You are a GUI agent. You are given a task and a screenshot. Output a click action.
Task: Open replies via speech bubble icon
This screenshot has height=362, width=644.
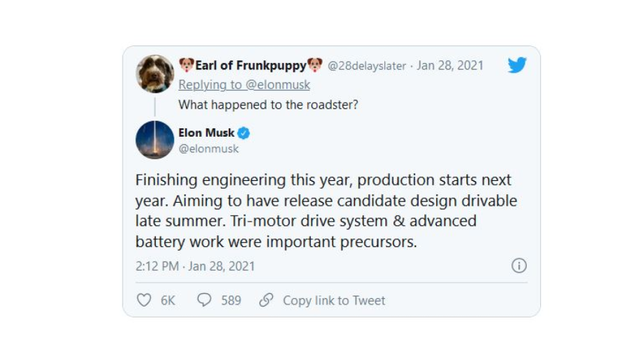[204, 300]
